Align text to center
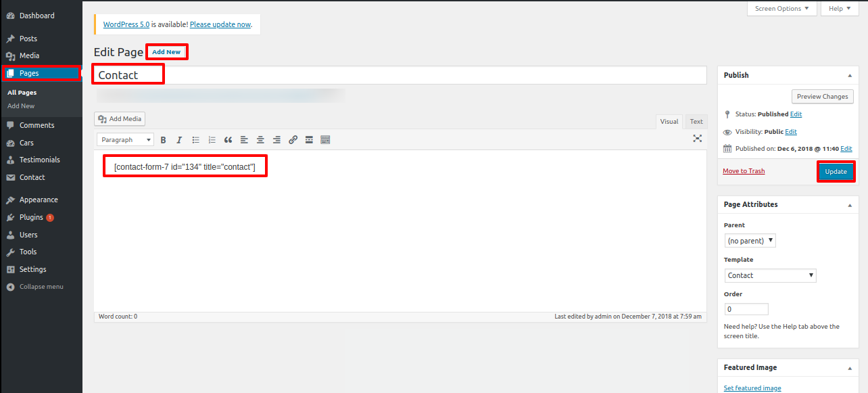The image size is (868, 393). click(260, 140)
